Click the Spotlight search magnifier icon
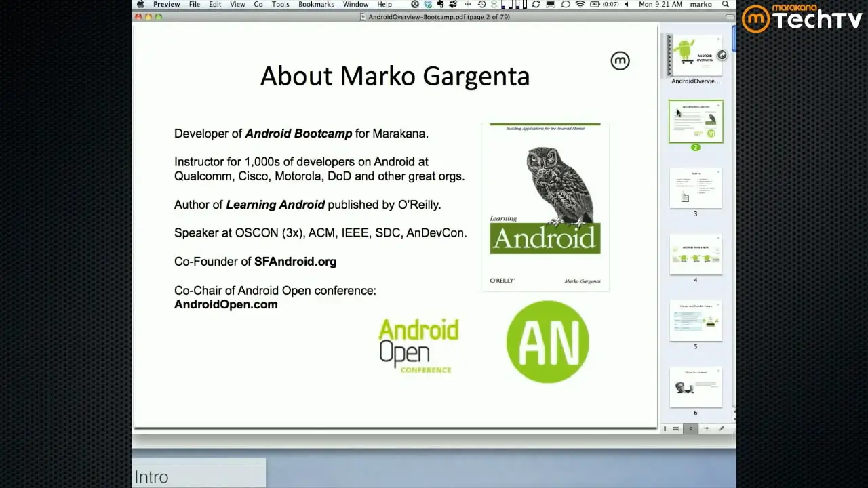The image size is (868, 488). [x=726, y=4]
